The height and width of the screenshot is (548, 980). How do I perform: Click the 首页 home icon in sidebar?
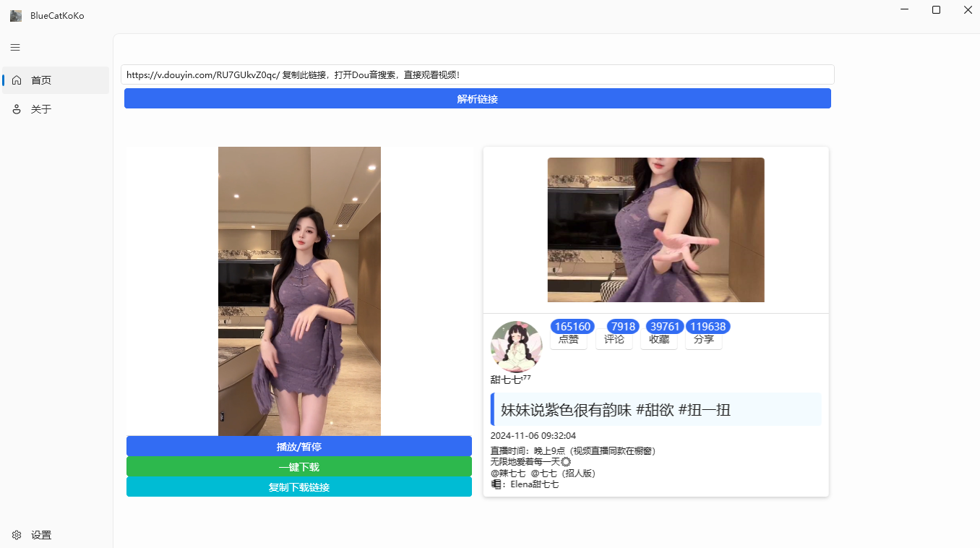point(16,80)
